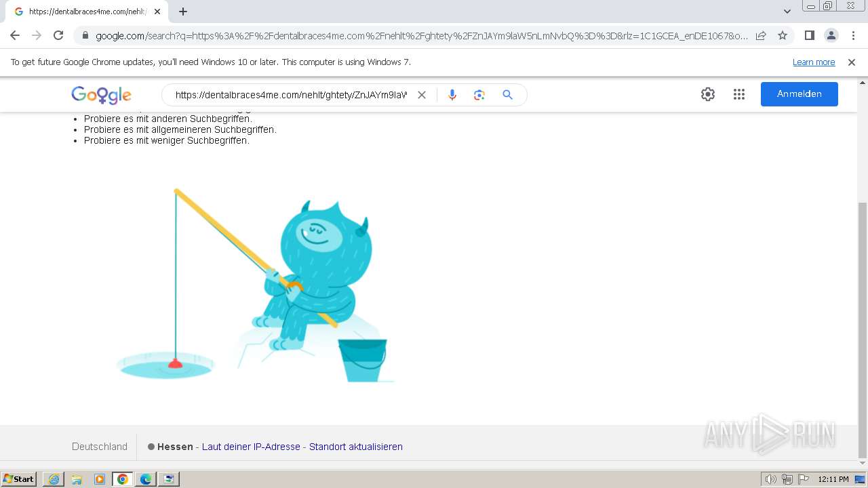Click the Google search query field
The height and width of the screenshot is (488, 868).
pos(291,95)
